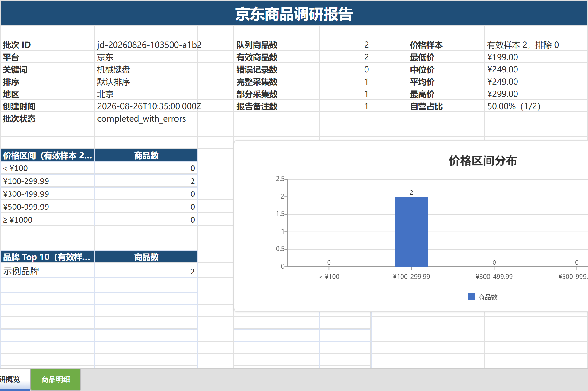Click the 报告备注数 label cell
The height and width of the screenshot is (391, 588).
[x=277, y=106]
